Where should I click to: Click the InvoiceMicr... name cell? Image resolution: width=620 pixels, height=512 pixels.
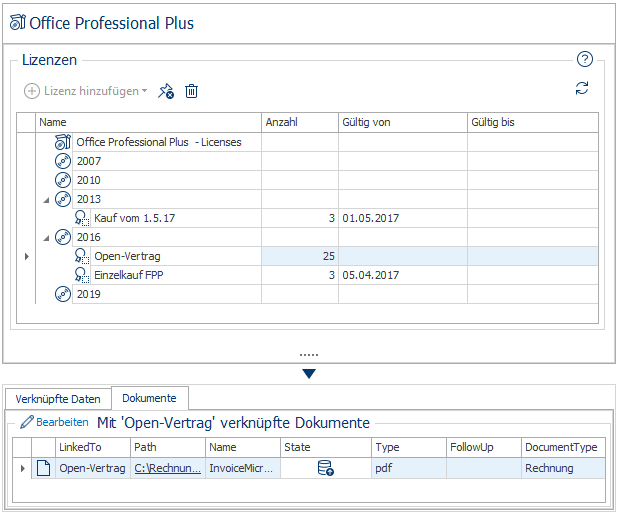click(243, 468)
